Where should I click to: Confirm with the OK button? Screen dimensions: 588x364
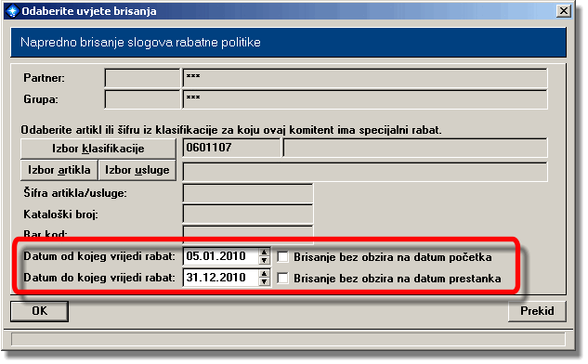39,311
